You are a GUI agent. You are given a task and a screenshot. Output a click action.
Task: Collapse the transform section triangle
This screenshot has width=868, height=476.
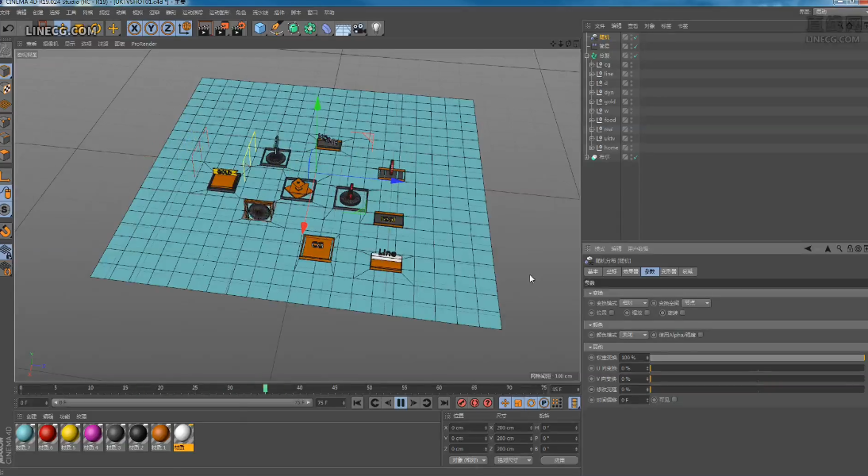pyautogui.click(x=590, y=293)
